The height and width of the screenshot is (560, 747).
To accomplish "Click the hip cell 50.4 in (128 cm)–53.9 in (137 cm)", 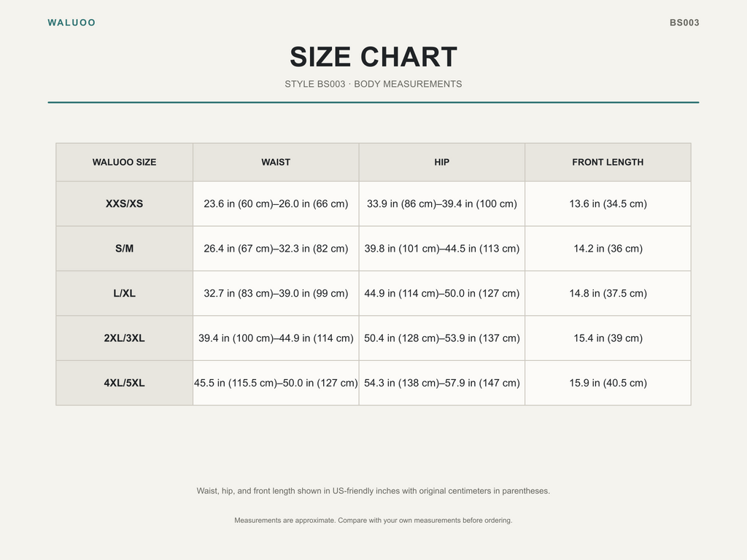I will click(x=441, y=338).
